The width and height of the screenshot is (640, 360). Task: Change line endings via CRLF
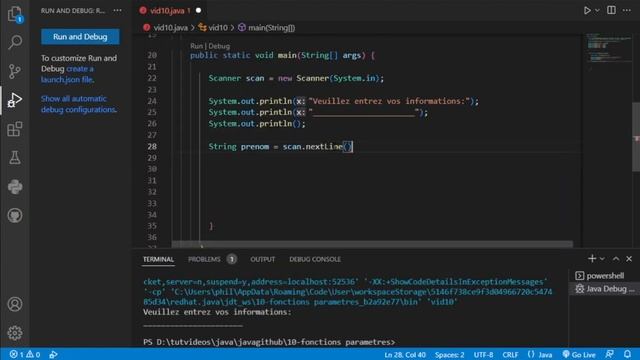pyautogui.click(x=510, y=355)
